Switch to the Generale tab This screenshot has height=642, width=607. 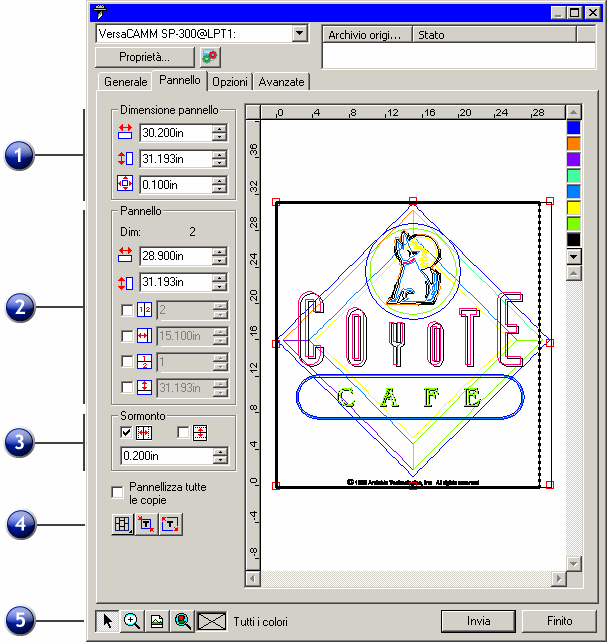tap(125, 82)
